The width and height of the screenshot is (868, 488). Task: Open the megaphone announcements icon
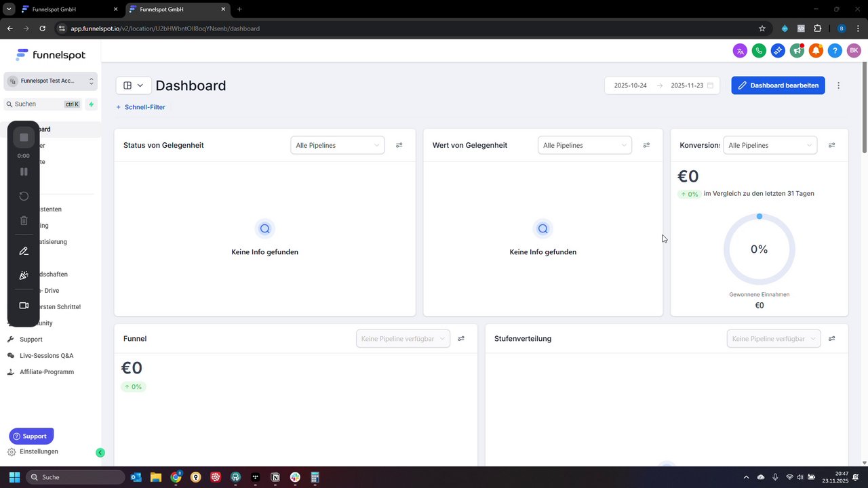[x=797, y=51]
